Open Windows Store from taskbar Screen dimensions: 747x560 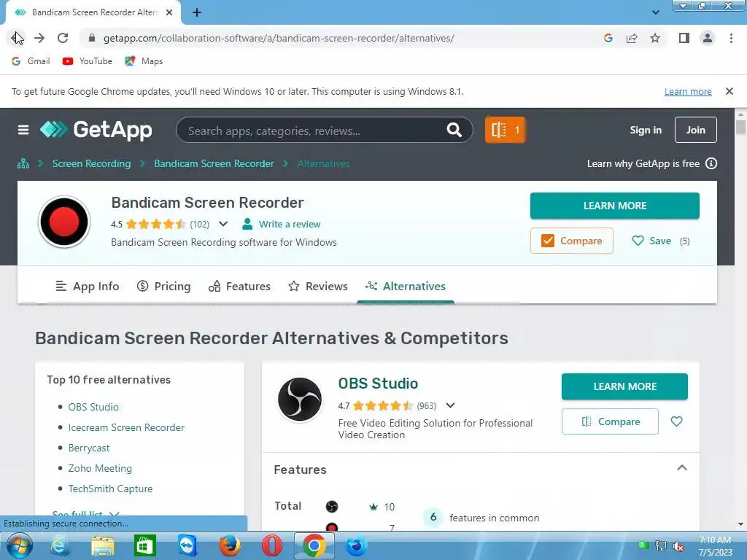(145, 545)
